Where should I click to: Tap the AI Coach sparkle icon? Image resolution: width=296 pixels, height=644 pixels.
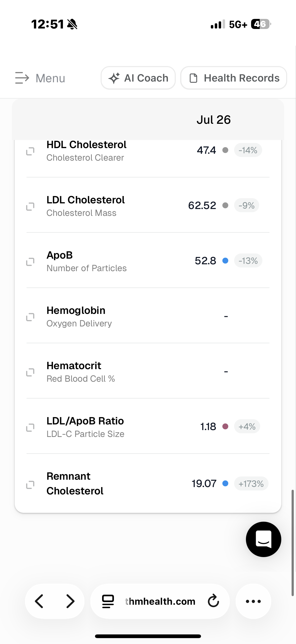click(x=114, y=78)
